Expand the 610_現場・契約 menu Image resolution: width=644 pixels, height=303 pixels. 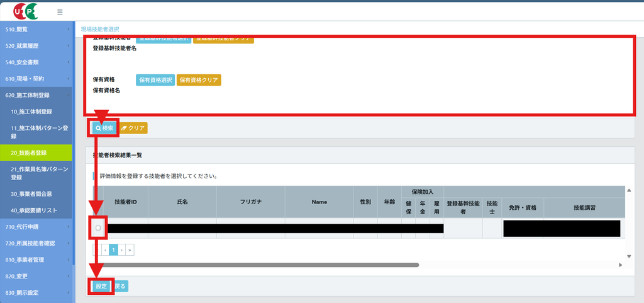pyautogui.click(x=36, y=79)
